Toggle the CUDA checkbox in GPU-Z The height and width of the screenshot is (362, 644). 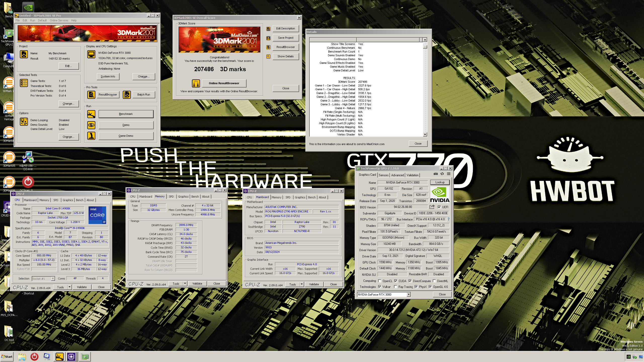coord(396,281)
